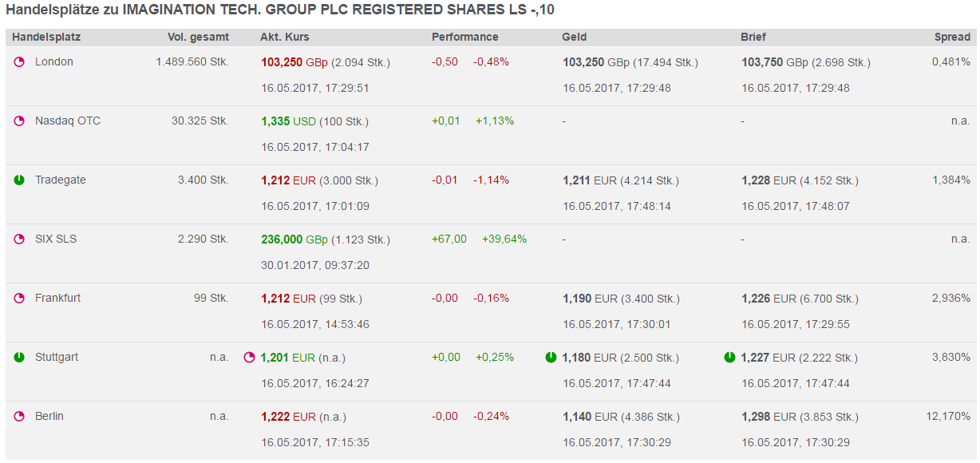Click the green icon before Stuttgart Geld 1,180 EUR

click(x=551, y=358)
